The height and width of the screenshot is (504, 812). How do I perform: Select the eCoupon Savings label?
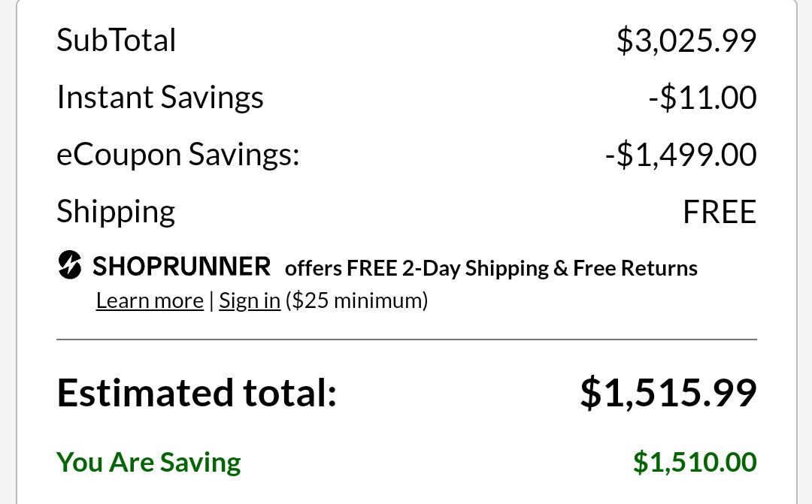178,155
